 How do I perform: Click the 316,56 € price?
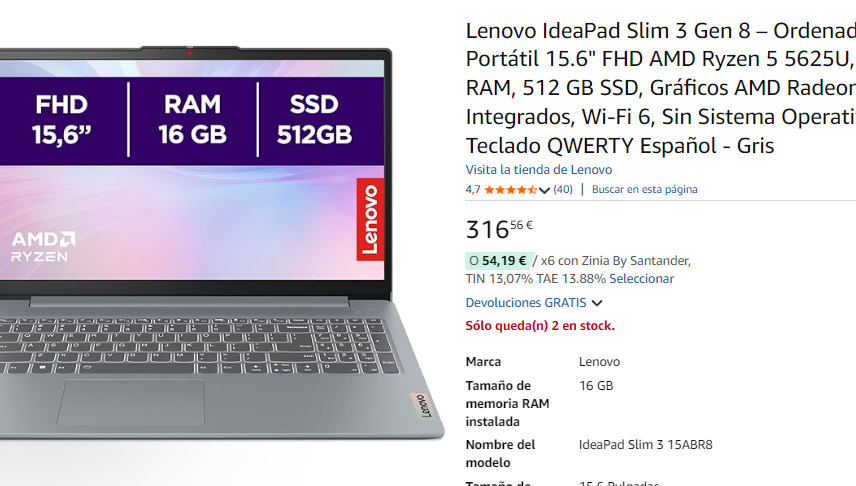point(499,229)
